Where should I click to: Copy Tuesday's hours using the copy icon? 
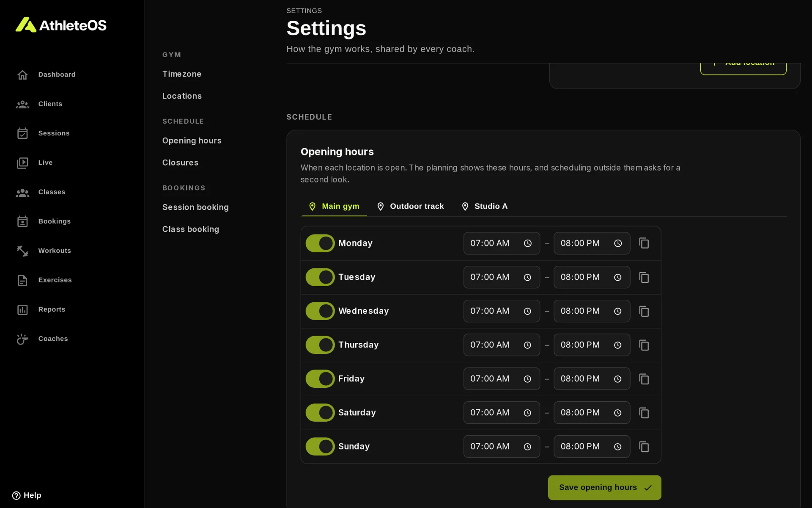(x=644, y=277)
